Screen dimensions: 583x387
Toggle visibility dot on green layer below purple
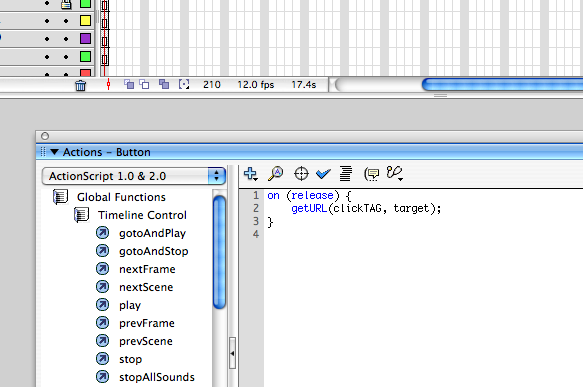tap(47, 57)
